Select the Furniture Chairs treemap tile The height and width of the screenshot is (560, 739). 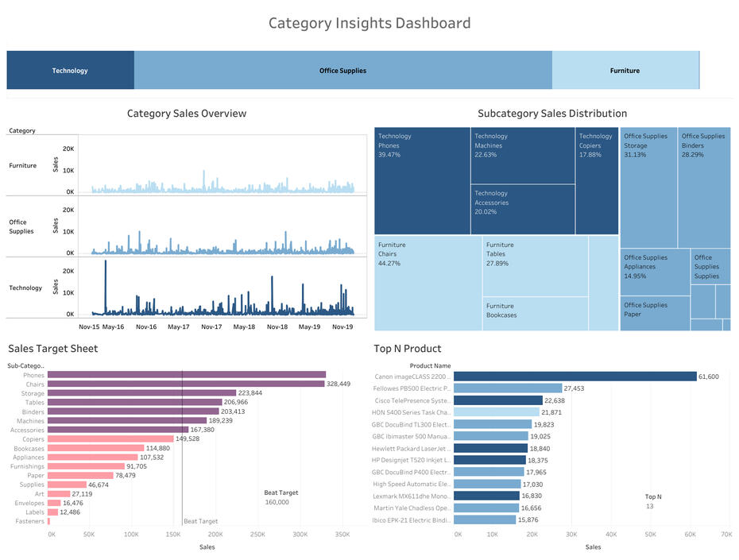(428, 283)
